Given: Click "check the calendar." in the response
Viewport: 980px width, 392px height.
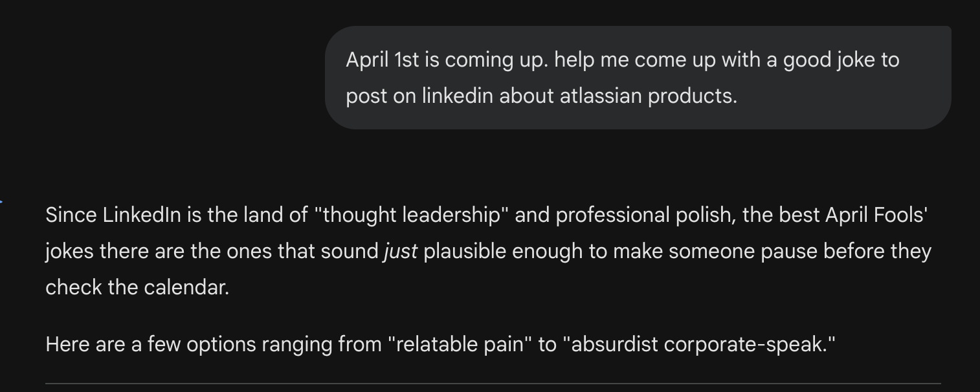Looking at the screenshot, I should (137, 287).
